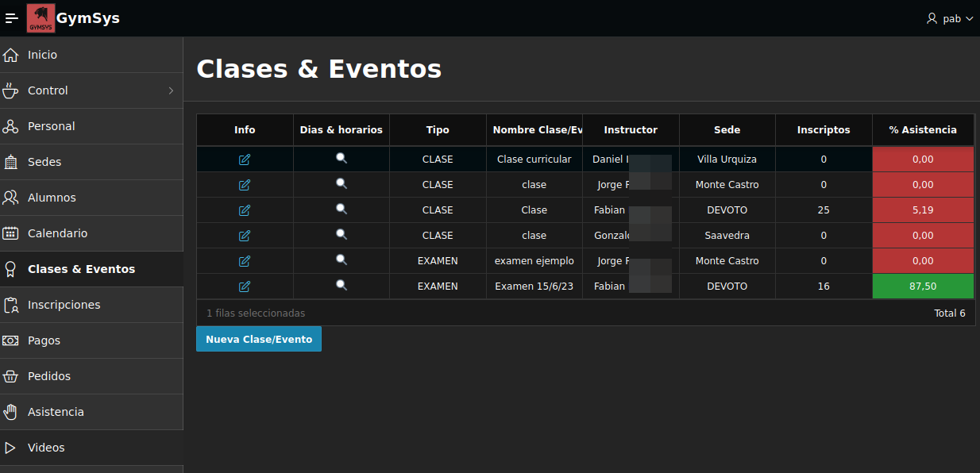Select the Videos play icon in the sidebar

tap(12, 447)
